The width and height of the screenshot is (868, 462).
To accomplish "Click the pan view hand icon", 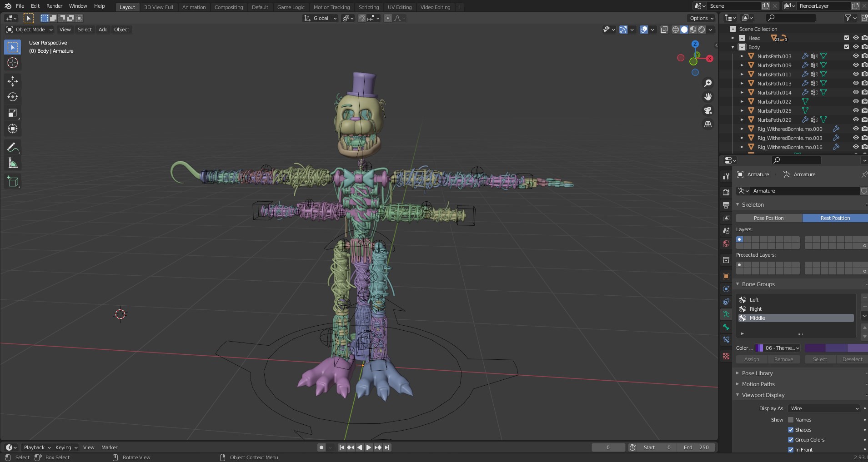I will coord(708,97).
